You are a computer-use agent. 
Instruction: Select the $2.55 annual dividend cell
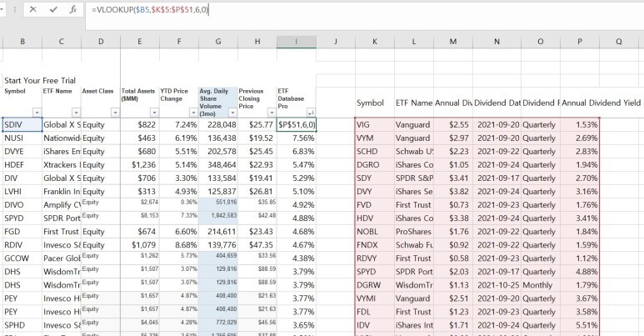453,124
